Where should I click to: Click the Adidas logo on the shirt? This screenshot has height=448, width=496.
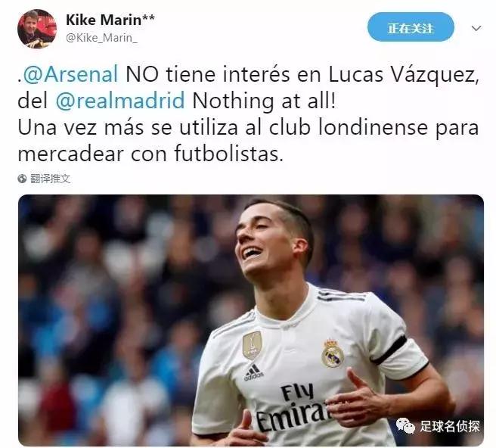(x=253, y=372)
